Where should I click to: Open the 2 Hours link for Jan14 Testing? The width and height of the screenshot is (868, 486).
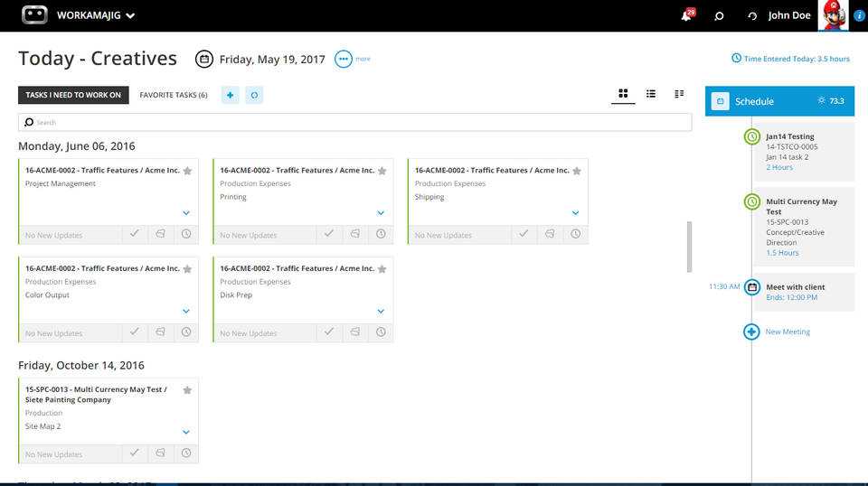(779, 167)
